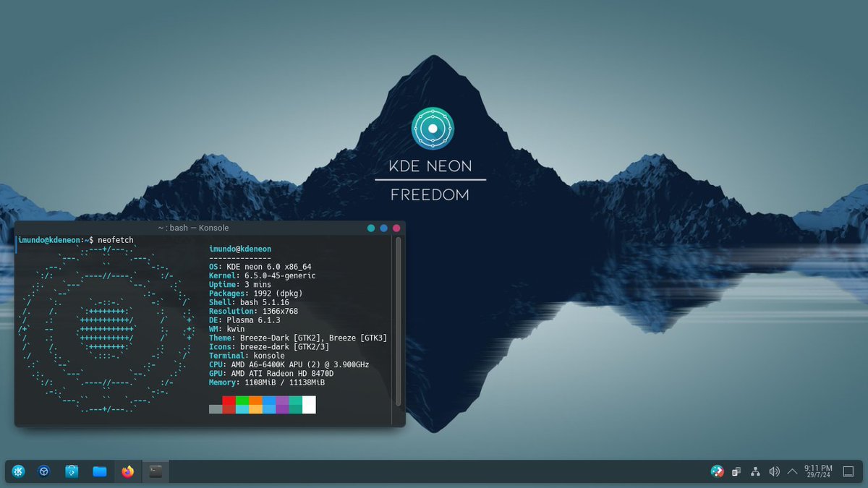The image size is (868, 488).
Task: Click the white neofetch color block
Action: [309, 405]
